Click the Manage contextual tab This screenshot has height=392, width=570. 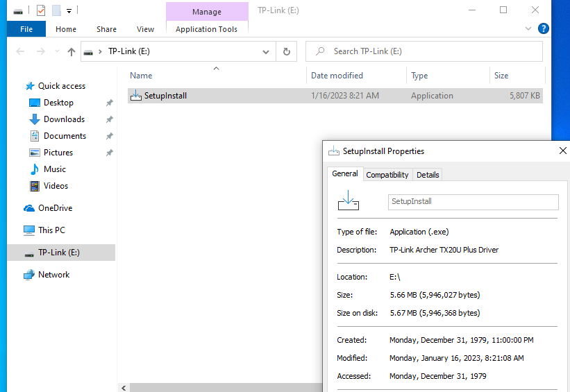click(x=207, y=12)
